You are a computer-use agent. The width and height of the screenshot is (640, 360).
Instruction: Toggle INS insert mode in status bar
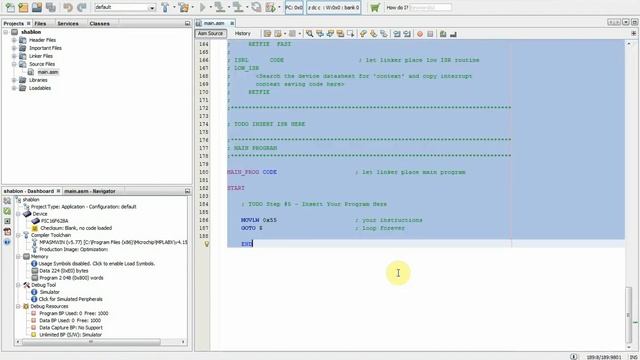pos(633,357)
